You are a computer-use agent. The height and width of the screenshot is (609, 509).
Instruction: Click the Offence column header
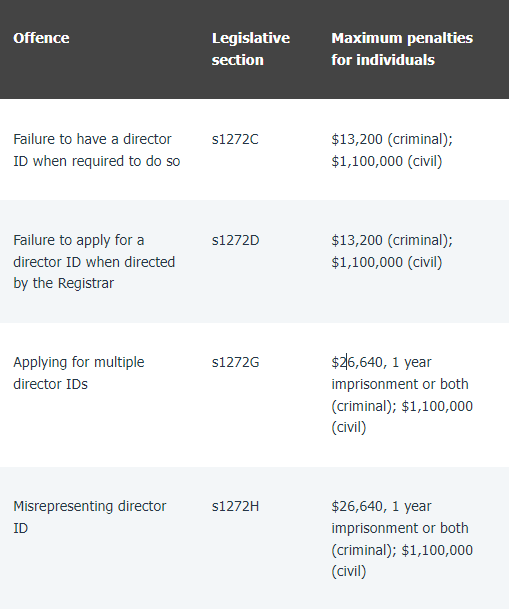tap(41, 38)
